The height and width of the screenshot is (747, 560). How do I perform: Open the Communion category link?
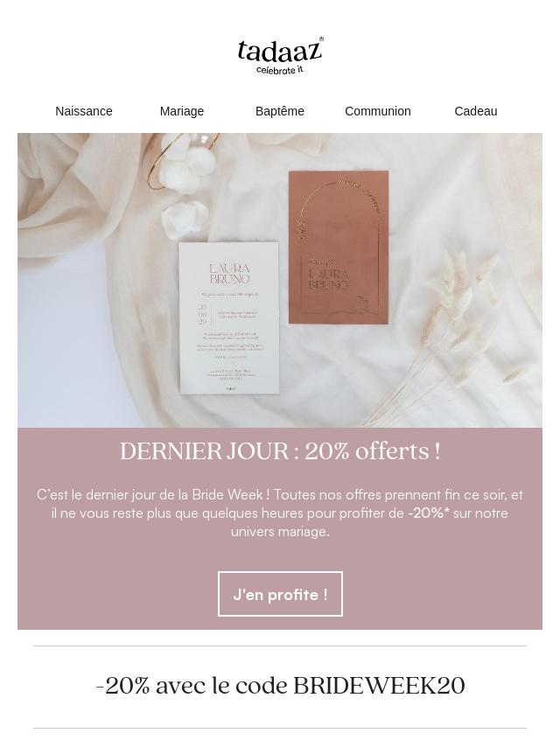point(378,111)
